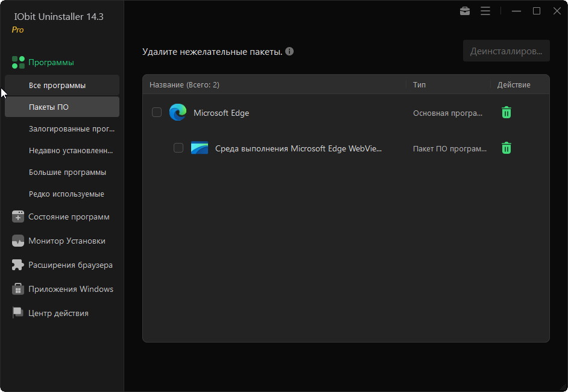Click the Приложения Windows store icon
The width and height of the screenshot is (568, 392).
[17, 289]
